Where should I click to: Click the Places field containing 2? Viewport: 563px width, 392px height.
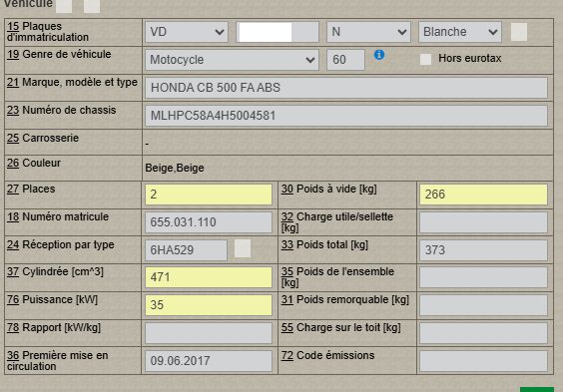coord(209,195)
